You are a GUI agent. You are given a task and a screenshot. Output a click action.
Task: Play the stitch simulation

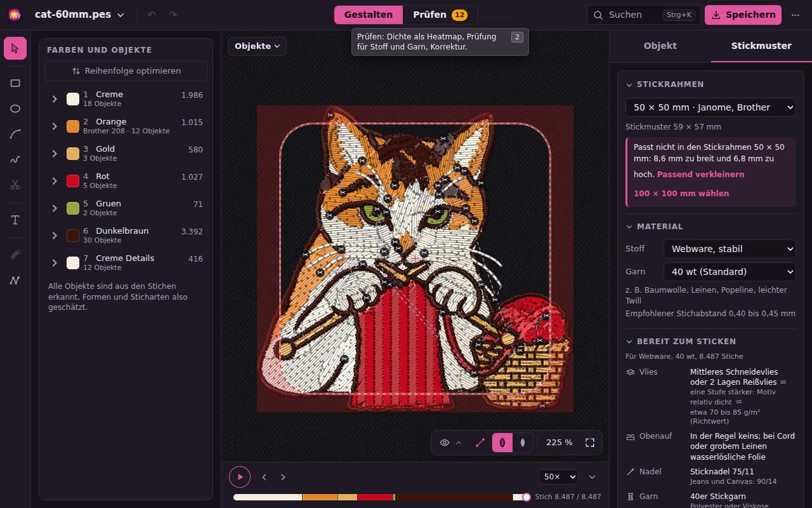[240, 477]
